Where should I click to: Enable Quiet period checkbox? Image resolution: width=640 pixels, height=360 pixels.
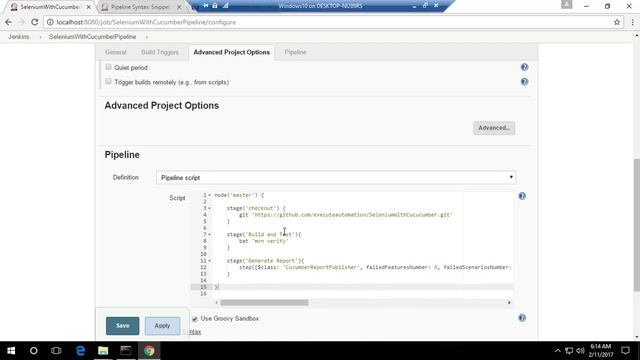pos(108,67)
